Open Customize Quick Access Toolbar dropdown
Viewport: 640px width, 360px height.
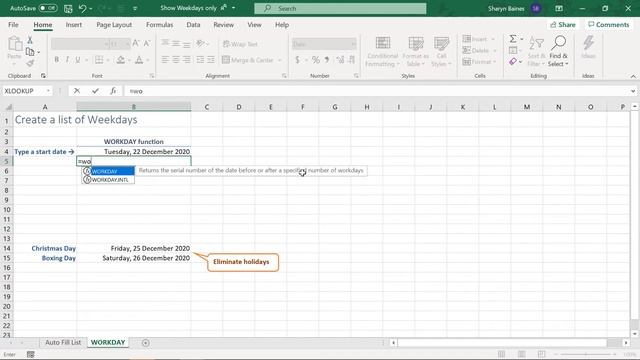point(135,9)
